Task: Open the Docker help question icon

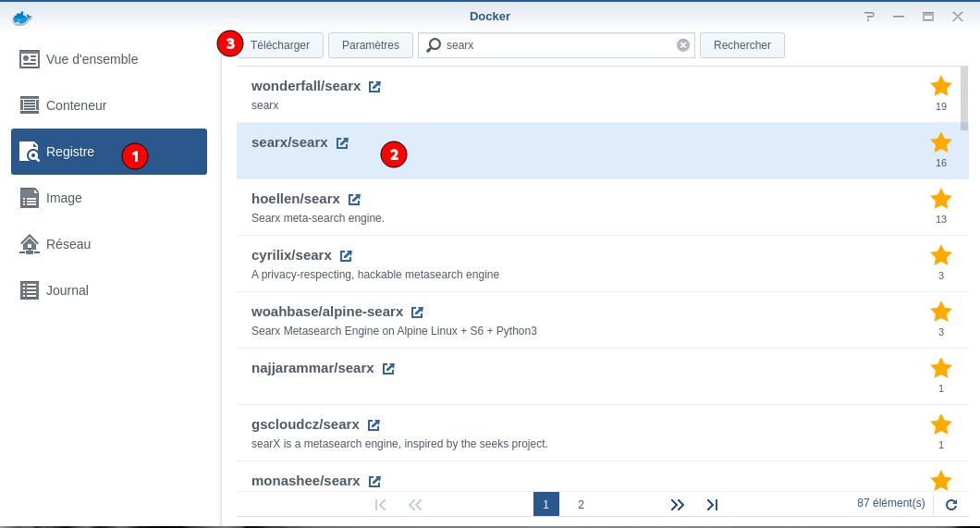Action: point(869,17)
